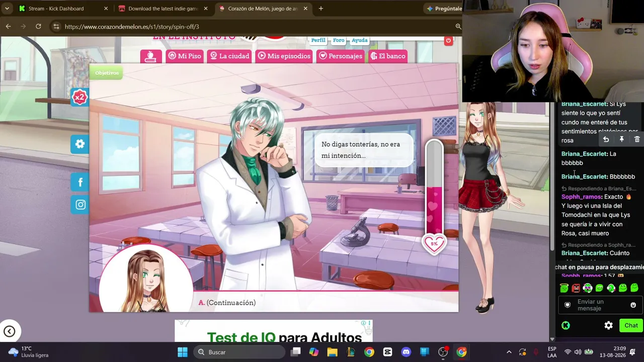Open chat settings gear icon
Viewport: 644px width, 362px height.
(x=608, y=325)
